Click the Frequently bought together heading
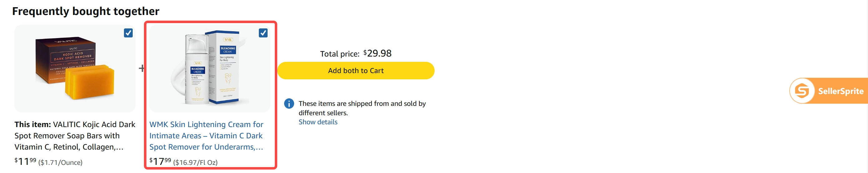The image size is (868, 173). (86, 11)
